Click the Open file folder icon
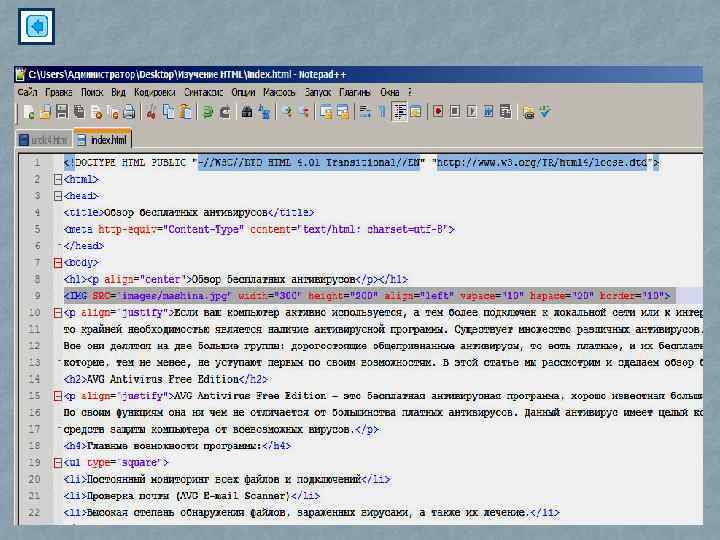The height and width of the screenshot is (540, 720). point(45,112)
